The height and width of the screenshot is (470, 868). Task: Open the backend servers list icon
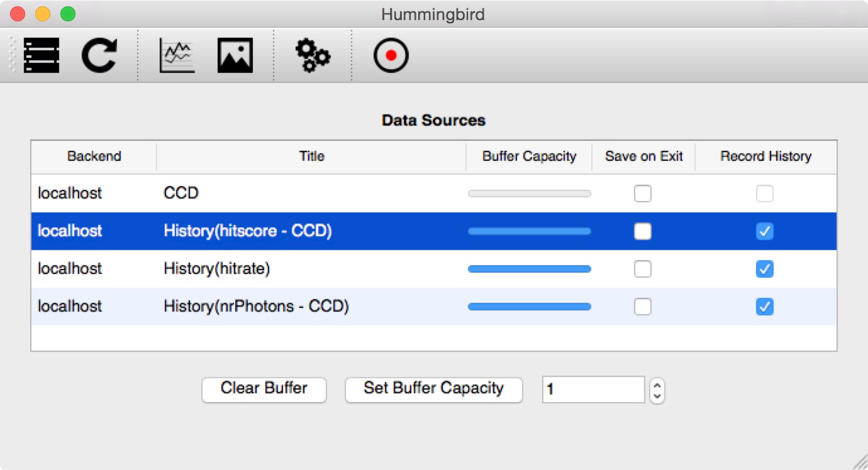click(x=42, y=55)
